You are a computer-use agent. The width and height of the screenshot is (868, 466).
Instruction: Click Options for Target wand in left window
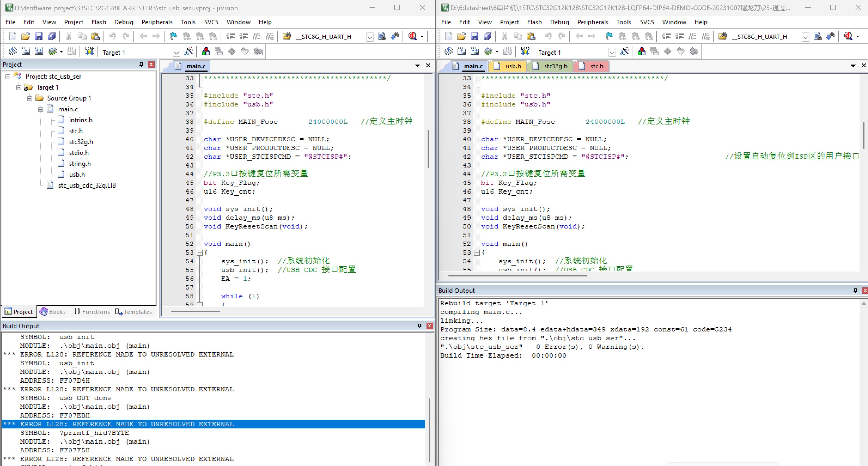coord(189,51)
